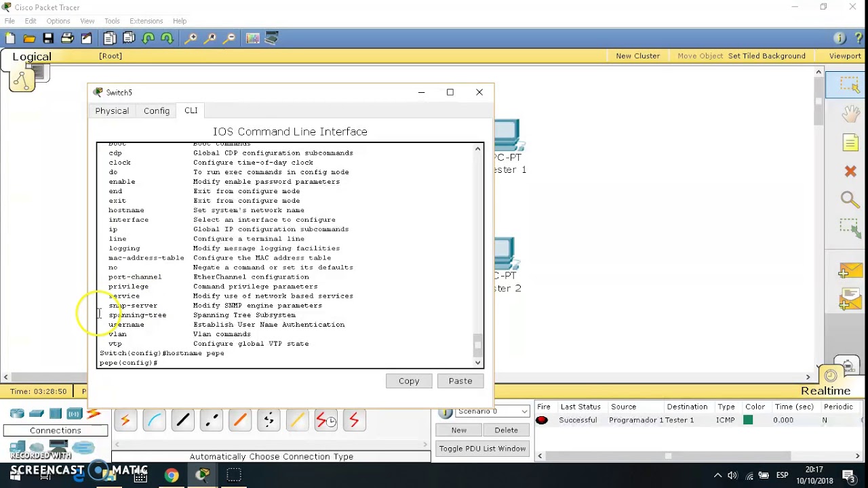Activate the Select tool in right toolbar
Screen dimensions: 868x488
click(x=849, y=84)
